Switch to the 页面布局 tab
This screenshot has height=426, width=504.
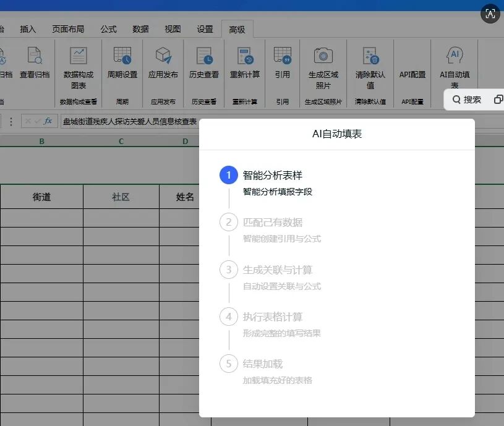pyautogui.click(x=68, y=29)
